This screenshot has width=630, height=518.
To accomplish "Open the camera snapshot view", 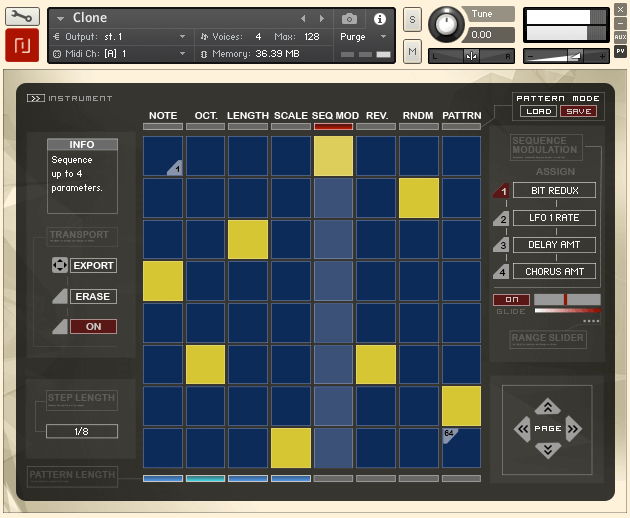I will [x=349, y=19].
